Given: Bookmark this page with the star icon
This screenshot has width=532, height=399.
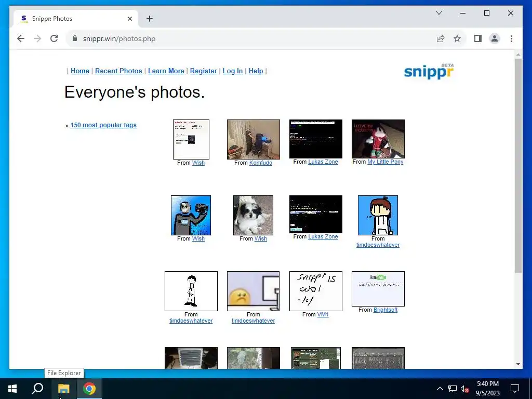Looking at the screenshot, I should point(457,38).
